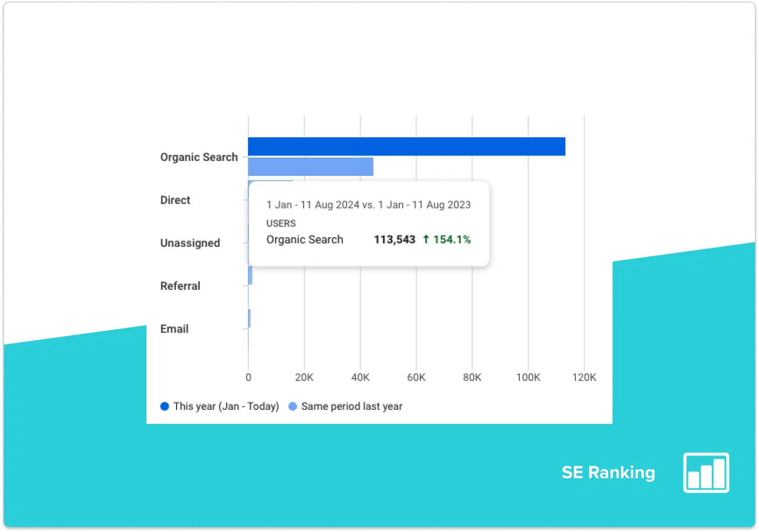Click the 154.1% growth percentage
This screenshot has height=532, width=759.
[452, 239]
